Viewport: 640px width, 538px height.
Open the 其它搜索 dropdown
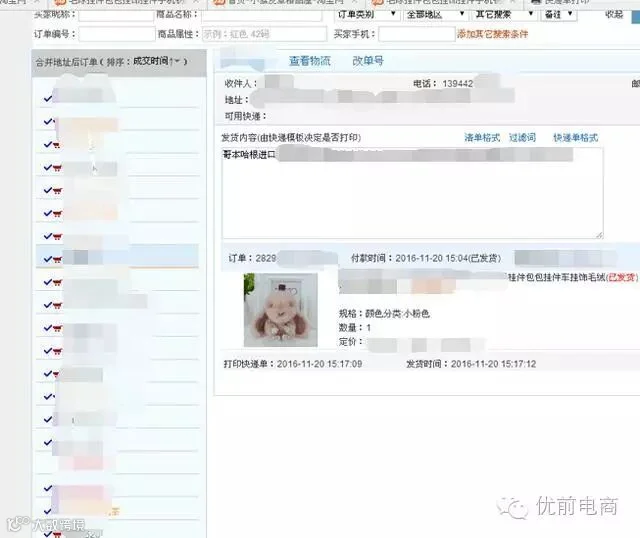click(x=504, y=15)
